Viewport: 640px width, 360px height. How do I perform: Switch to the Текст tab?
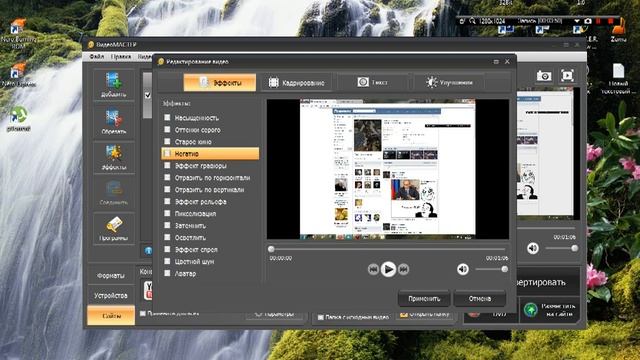tap(373, 82)
